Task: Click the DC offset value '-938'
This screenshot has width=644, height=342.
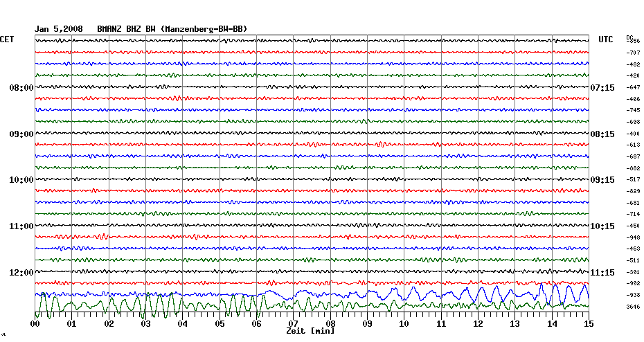Action: (x=634, y=295)
